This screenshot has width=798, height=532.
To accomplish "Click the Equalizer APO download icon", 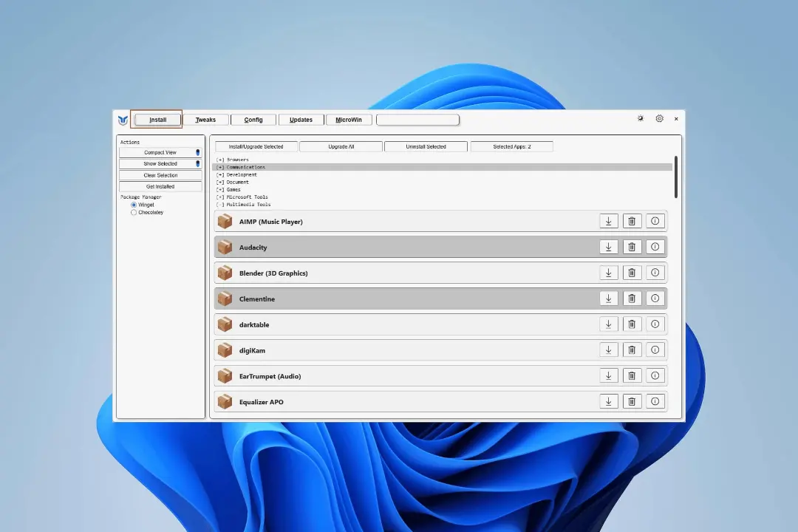I will (x=608, y=402).
